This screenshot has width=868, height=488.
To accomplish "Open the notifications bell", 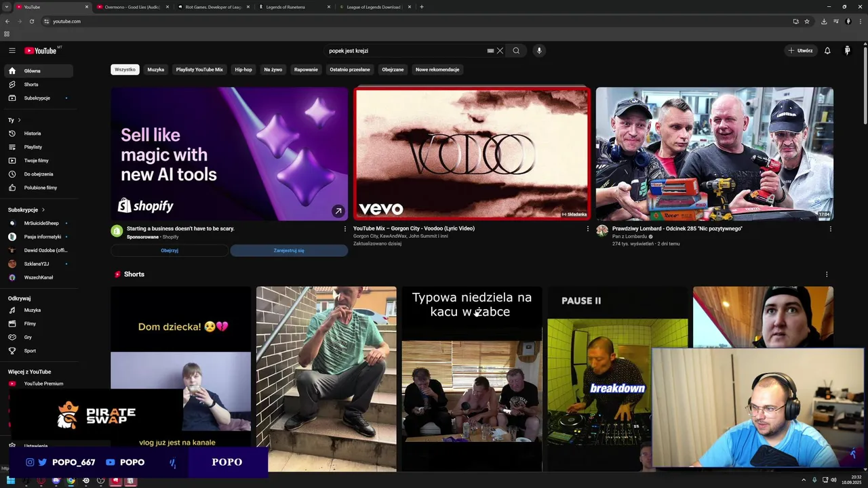I will click(x=827, y=51).
